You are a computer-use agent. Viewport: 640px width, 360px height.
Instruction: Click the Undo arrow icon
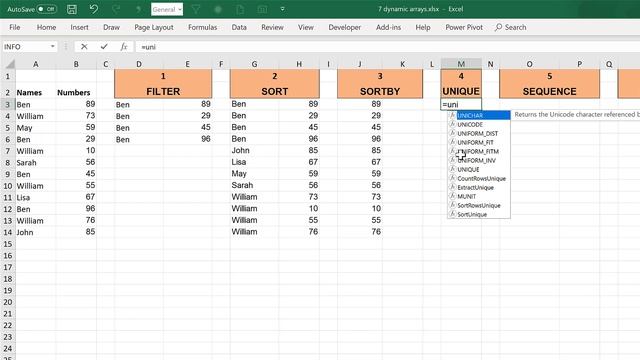[x=94, y=9]
